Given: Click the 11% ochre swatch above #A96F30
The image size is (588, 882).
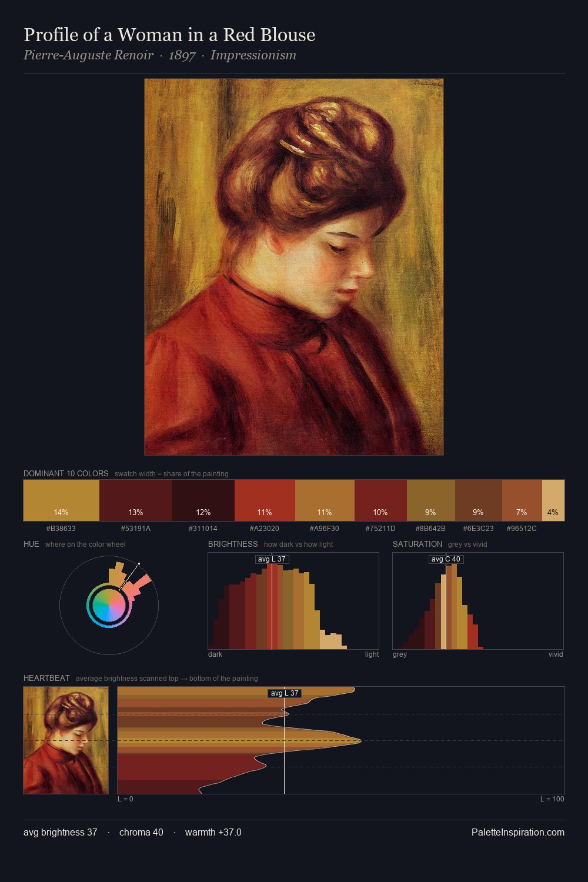Looking at the screenshot, I should coord(325,500).
